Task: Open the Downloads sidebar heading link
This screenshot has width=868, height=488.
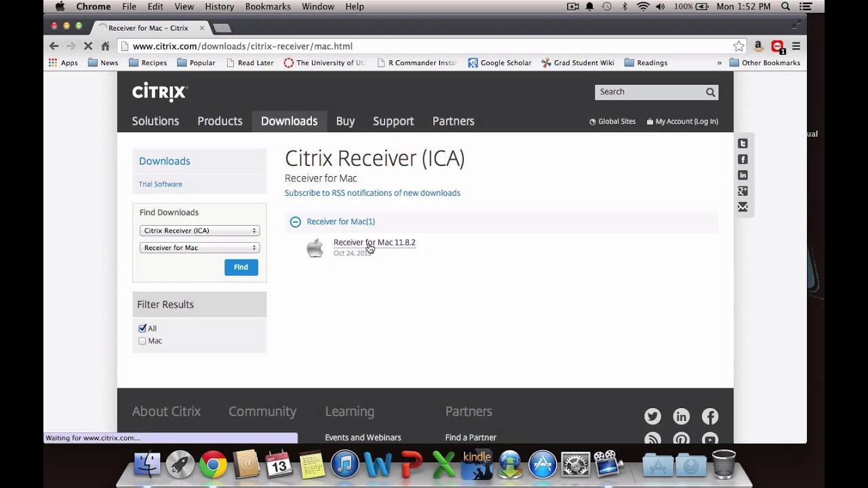Action: 165,161
